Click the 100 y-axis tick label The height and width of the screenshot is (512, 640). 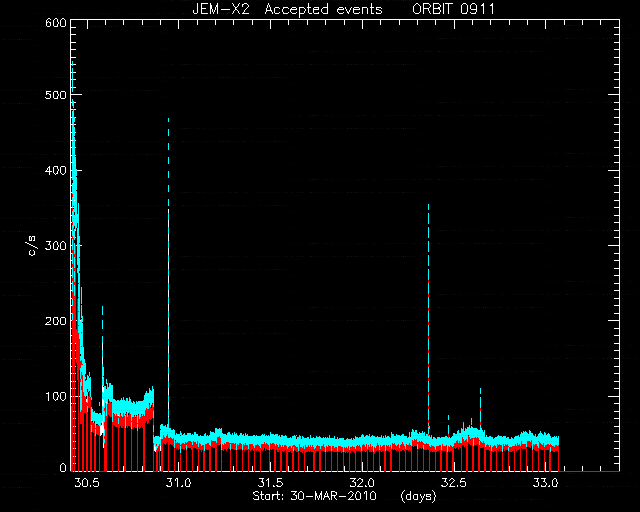click(56, 396)
